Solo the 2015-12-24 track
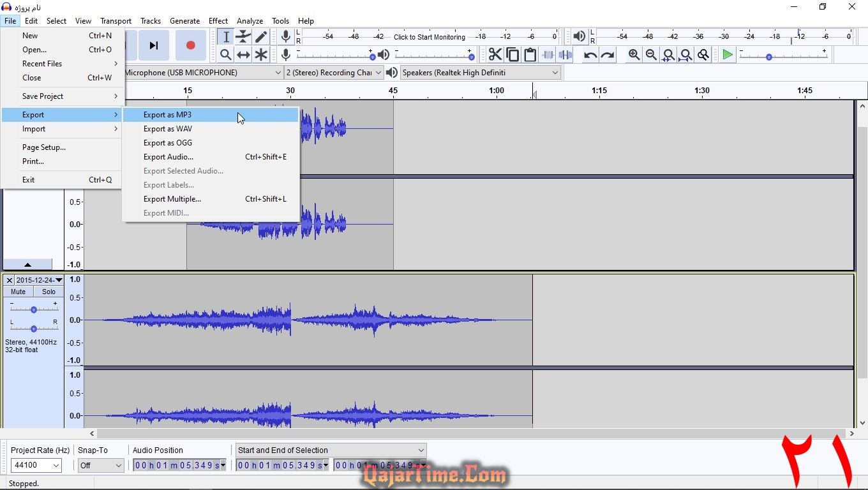Image resolution: width=868 pixels, height=490 pixels. point(49,292)
